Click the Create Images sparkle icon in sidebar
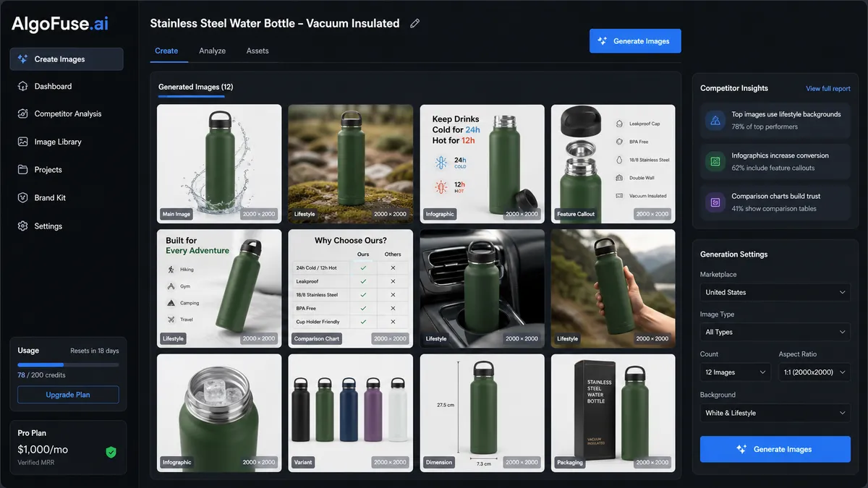Image resolution: width=868 pixels, height=488 pixels. 22,59
